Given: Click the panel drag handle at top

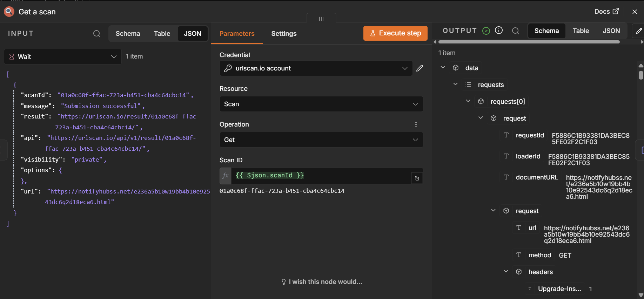Looking at the screenshot, I should coord(321,19).
